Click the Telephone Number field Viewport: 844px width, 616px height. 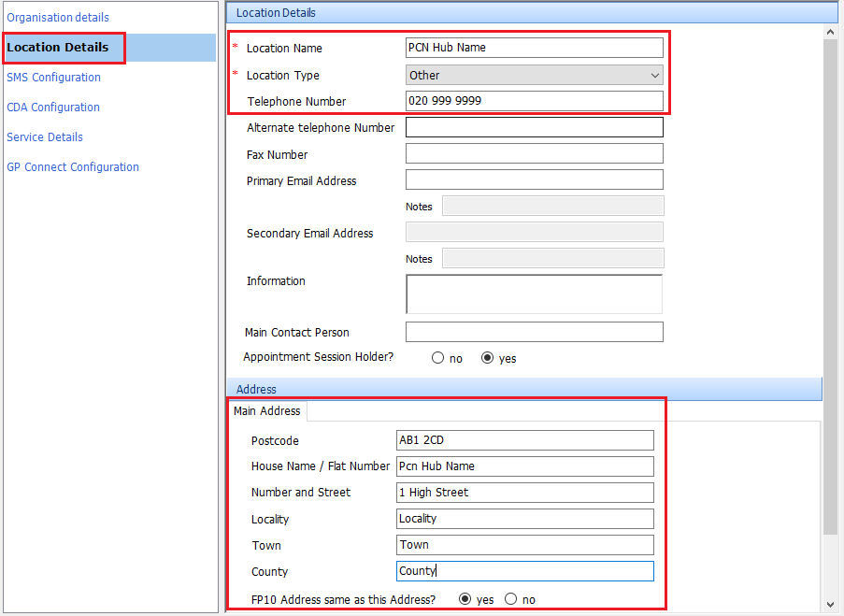534,100
